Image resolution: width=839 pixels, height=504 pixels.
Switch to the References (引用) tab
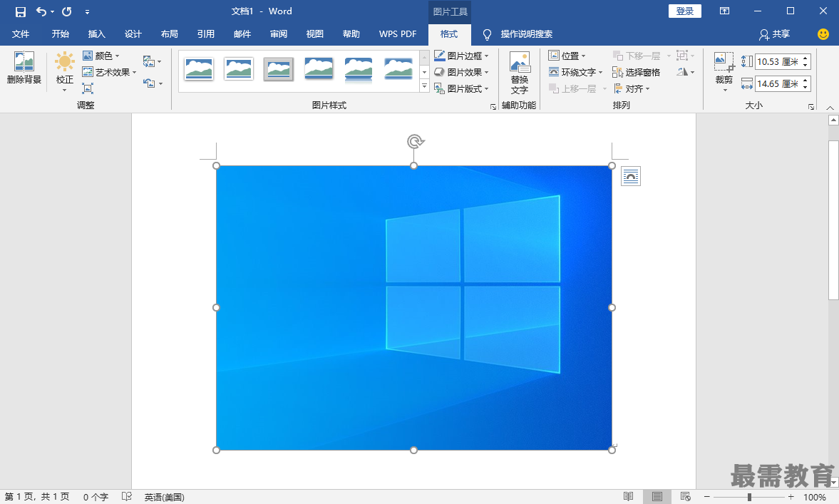click(x=206, y=34)
